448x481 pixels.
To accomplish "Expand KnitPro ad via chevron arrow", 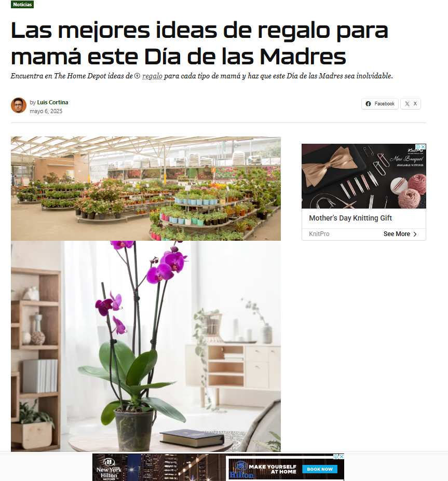I will click(x=415, y=234).
